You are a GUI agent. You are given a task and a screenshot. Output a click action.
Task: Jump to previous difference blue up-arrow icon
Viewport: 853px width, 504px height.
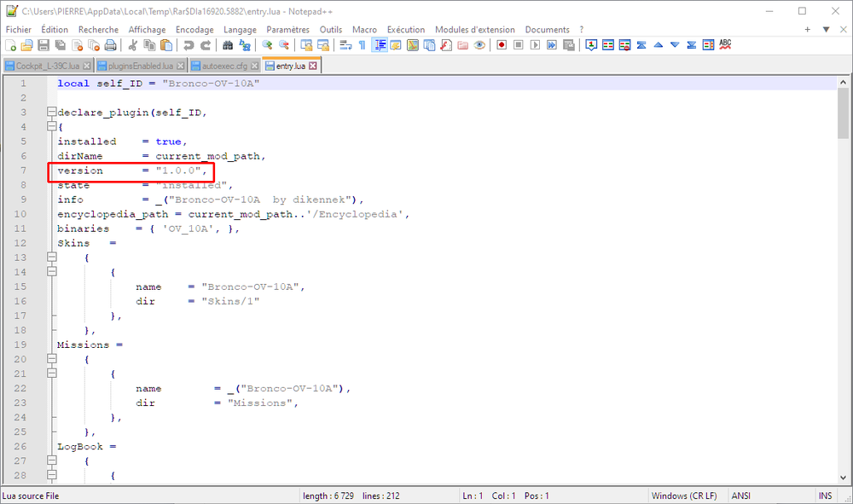point(659,45)
